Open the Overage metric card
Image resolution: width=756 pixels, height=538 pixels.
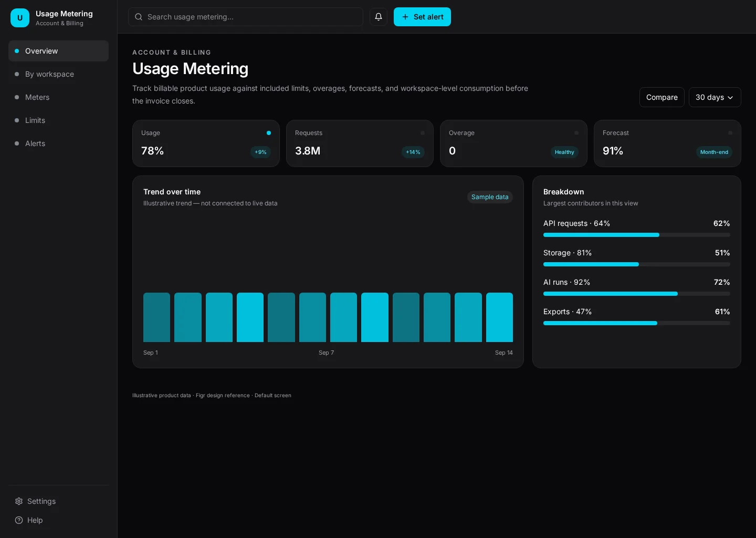tap(513, 143)
